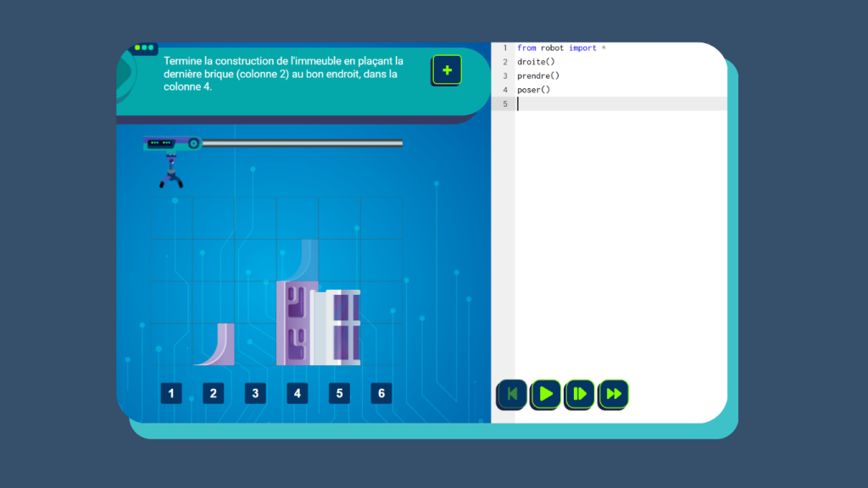Viewport: 868px width, 488px height.
Task: Click the empty line 5 in editor
Action: click(x=619, y=103)
